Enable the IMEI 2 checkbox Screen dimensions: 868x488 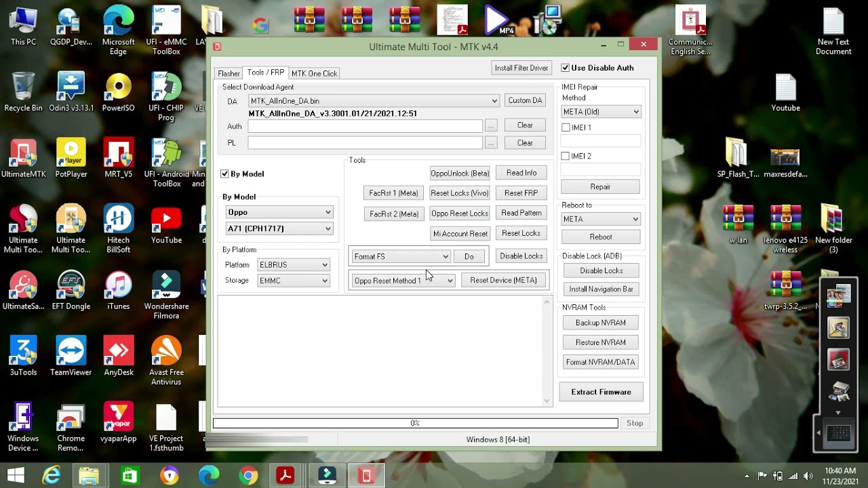point(566,156)
